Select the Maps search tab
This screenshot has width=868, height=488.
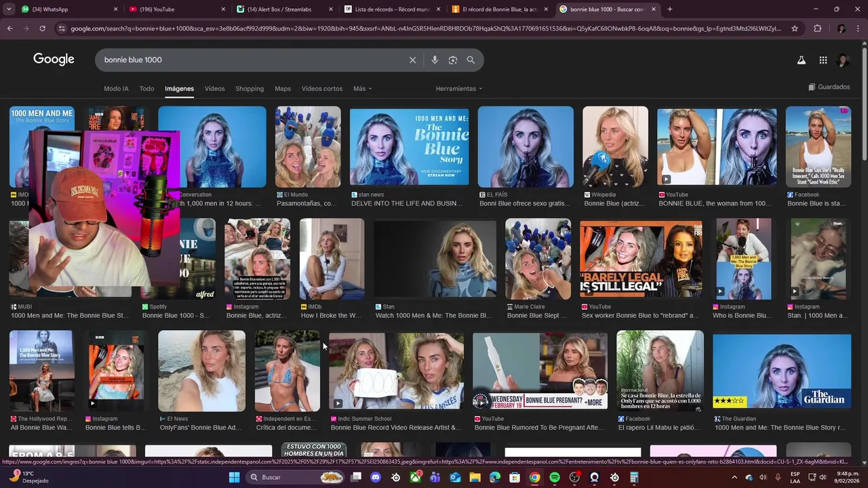pos(283,89)
